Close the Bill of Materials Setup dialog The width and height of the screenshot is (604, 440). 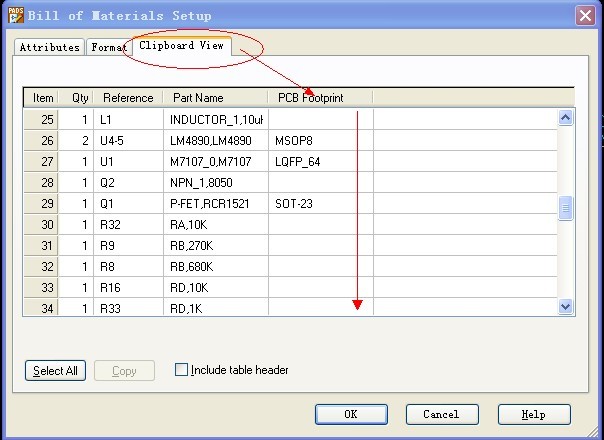pyautogui.click(x=585, y=16)
